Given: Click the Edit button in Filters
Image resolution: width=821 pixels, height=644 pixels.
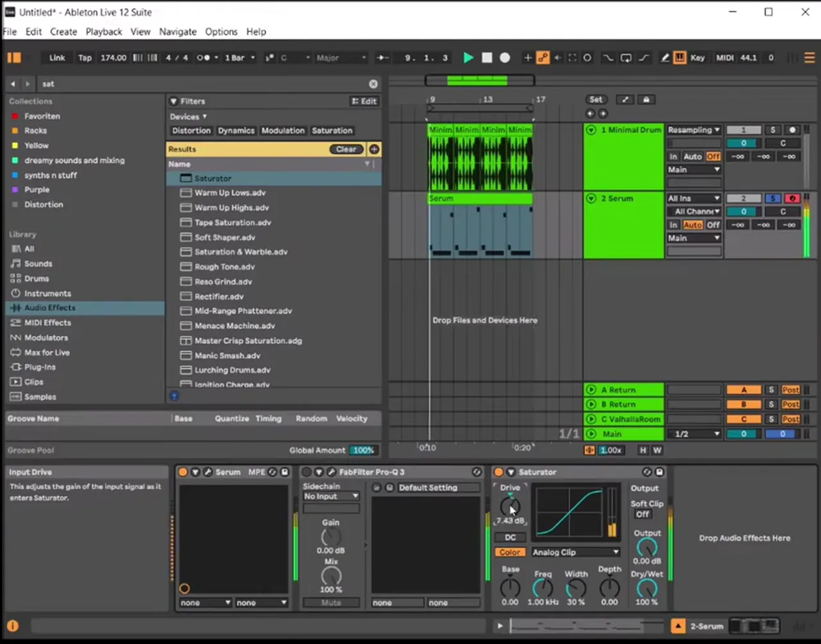Looking at the screenshot, I should pyautogui.click(x=364, y=101).
